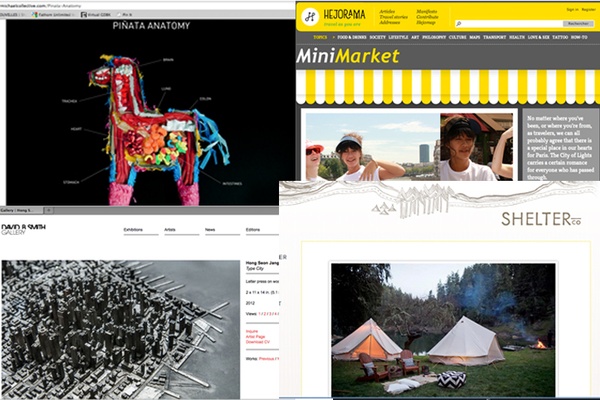Click the Virtual GDBK bookmark icon
The height and width of the screenshot is (400, 600).
pos(84,15)
